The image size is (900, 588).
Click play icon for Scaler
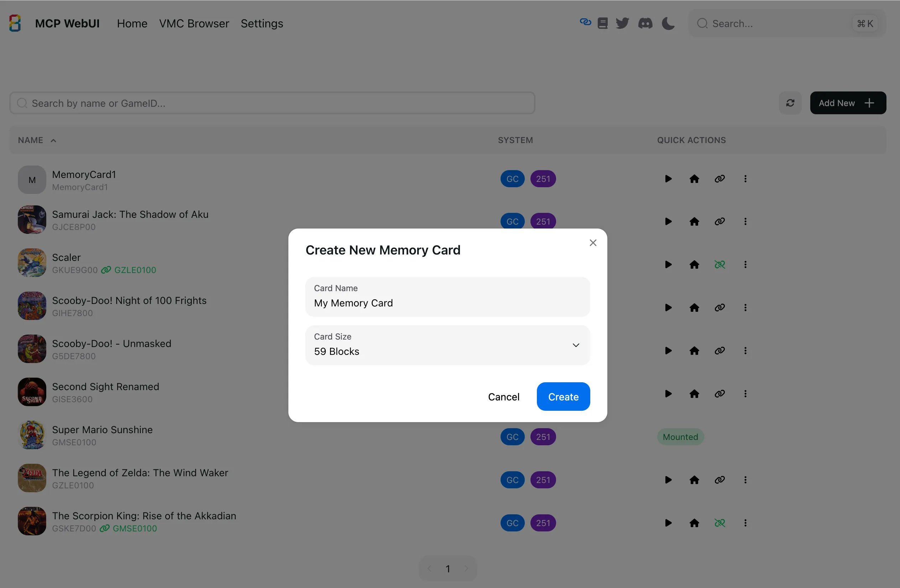coord(668,264)
